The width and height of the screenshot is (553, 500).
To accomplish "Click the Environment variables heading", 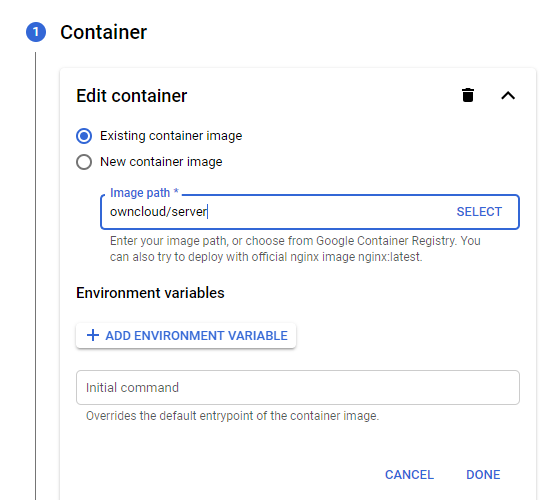I will (150, 293).
